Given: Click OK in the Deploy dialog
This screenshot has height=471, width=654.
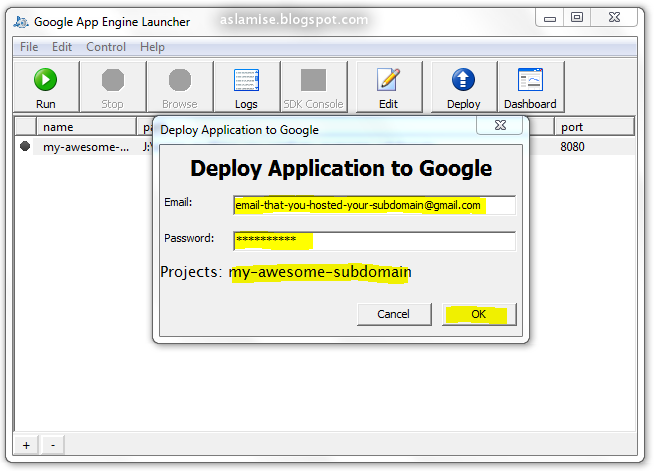Looking at the screenshot, I should pyautogui.click(x=479, y=314).
